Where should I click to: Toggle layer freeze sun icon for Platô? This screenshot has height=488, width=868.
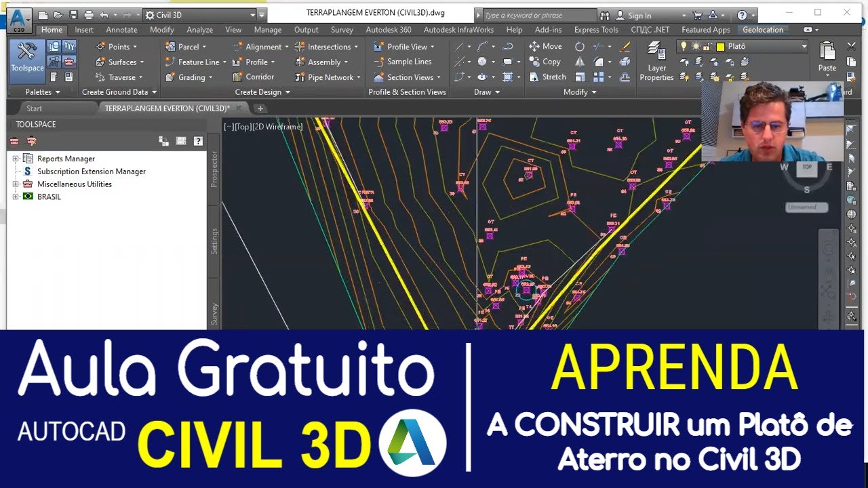pyautogui.click(x=696, y=46)
